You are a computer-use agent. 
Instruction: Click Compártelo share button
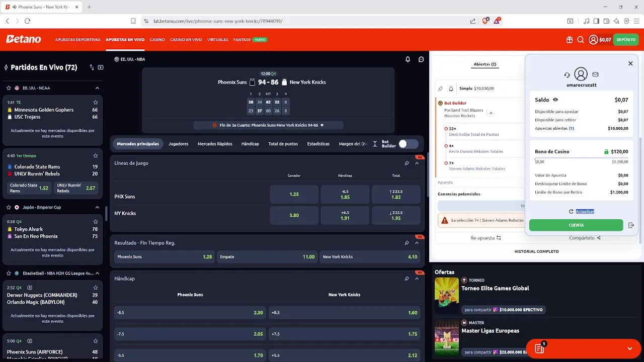585,238
